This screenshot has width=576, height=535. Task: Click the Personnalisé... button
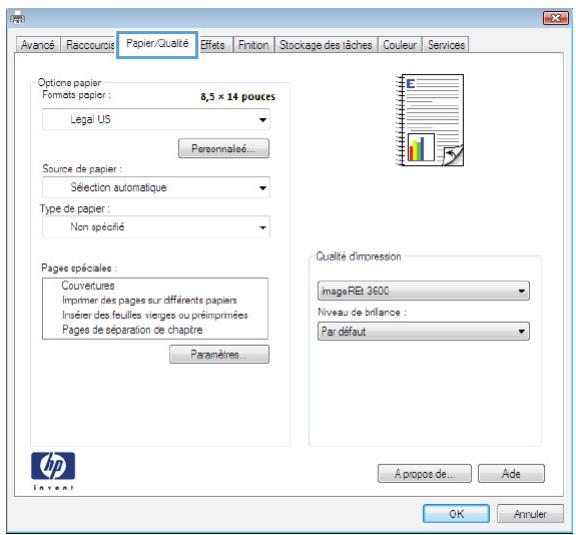point(224,148)
